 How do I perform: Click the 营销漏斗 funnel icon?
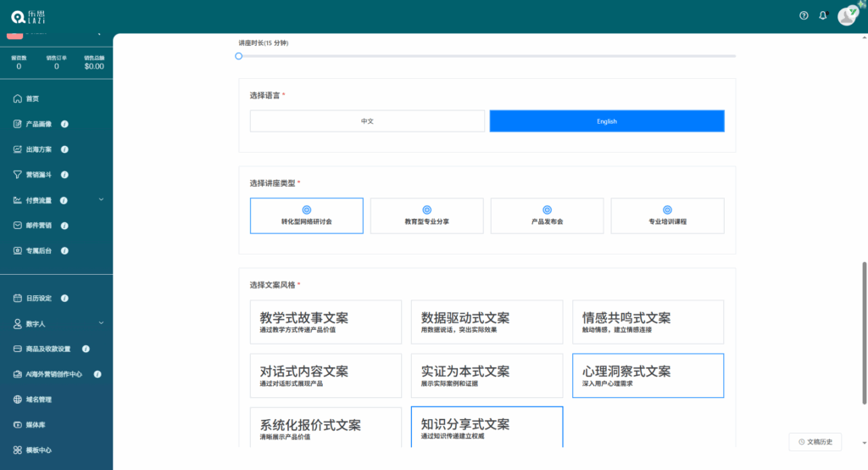click(17, 175)
